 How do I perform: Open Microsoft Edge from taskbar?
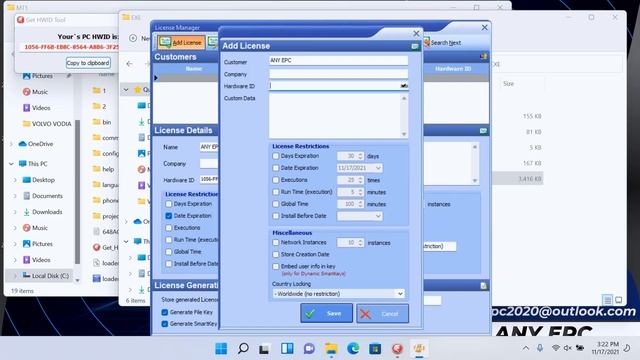click(353, 349)
